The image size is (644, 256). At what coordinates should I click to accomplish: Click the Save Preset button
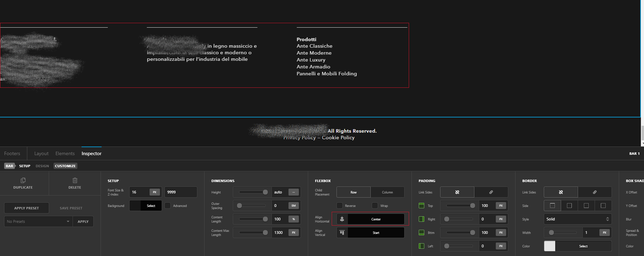click(x=71, y=208)
